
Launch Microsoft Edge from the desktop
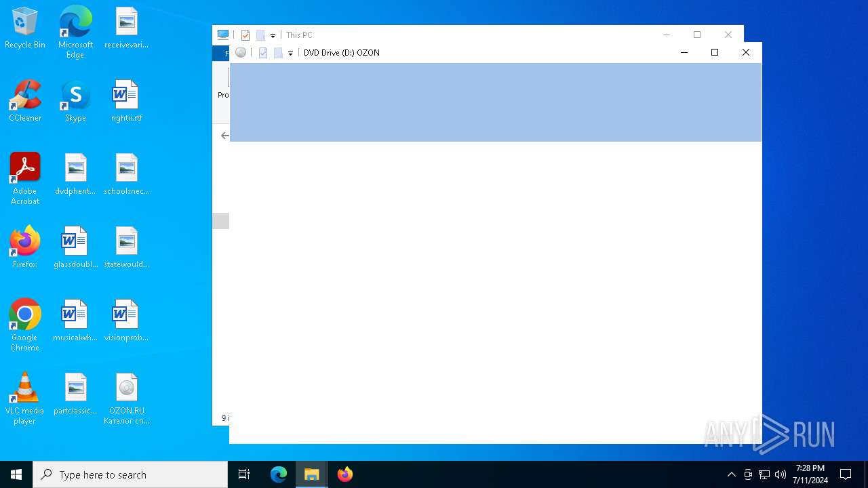[x=75, y=32]
